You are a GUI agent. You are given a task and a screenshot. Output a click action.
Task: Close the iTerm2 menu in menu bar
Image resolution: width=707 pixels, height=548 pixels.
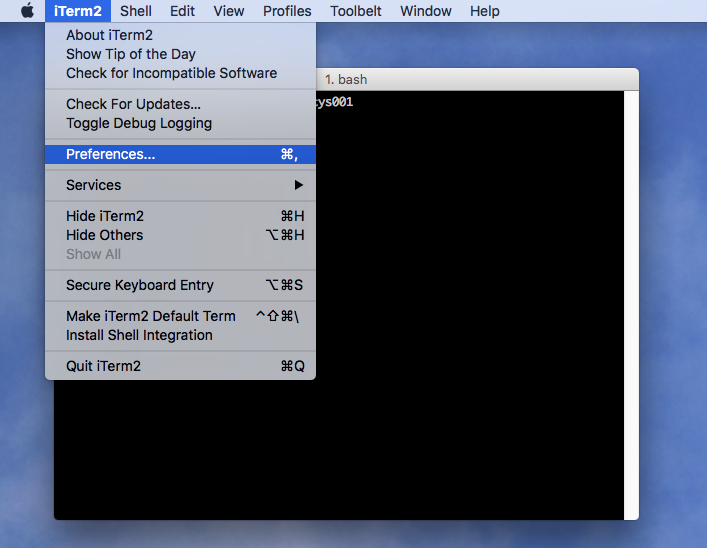[x=78, y=11]
